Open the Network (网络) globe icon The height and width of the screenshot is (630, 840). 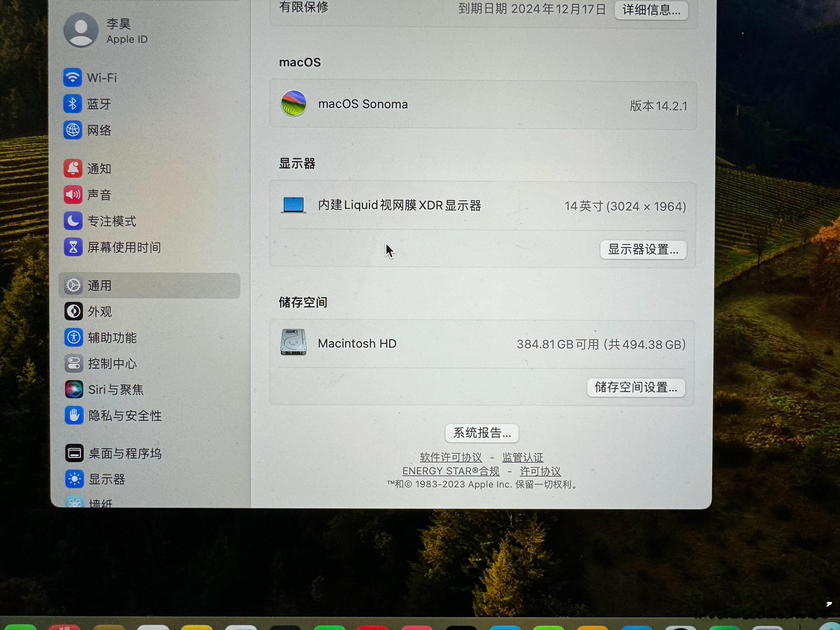pyautogui.click(x=73, y=130)
